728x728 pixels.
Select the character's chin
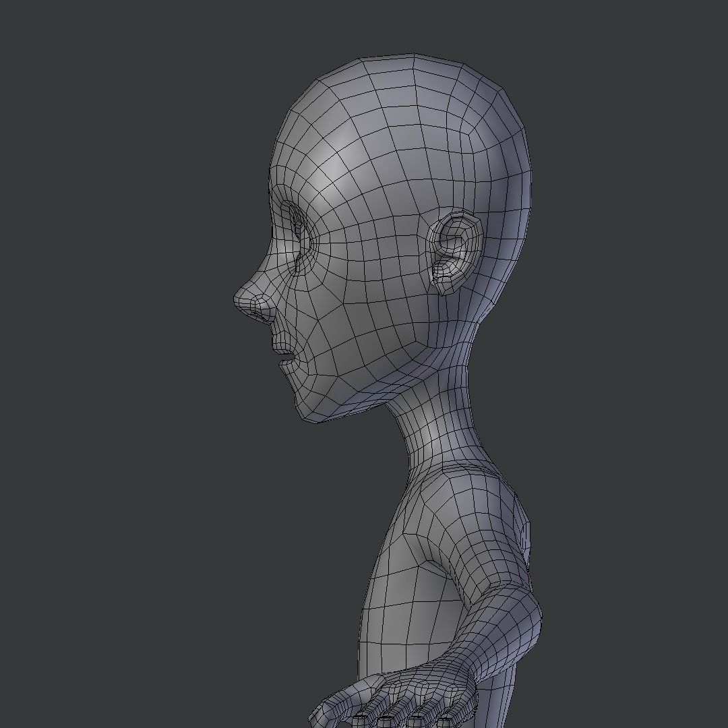311,408
